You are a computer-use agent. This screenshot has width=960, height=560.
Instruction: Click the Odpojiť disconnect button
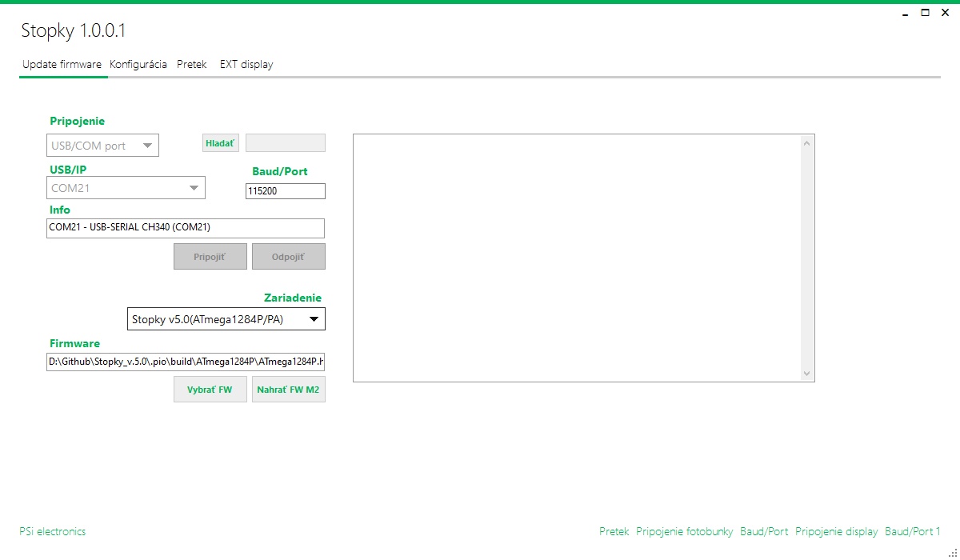(288, 257)
